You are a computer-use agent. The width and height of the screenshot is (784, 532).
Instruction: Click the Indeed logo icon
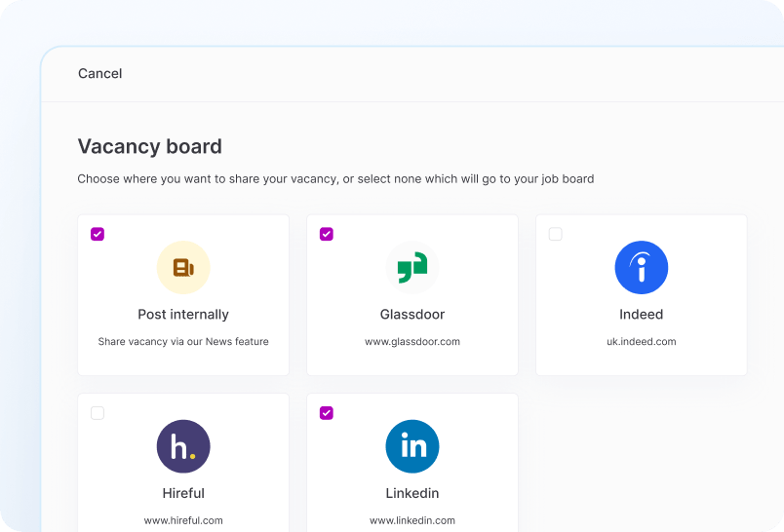(x=642, y=268)
